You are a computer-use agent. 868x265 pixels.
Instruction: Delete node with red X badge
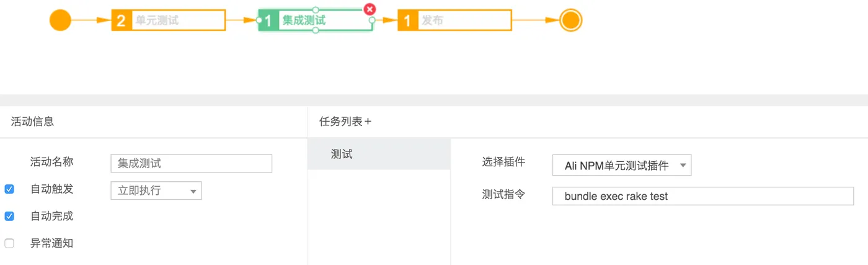tap(370, 9)
